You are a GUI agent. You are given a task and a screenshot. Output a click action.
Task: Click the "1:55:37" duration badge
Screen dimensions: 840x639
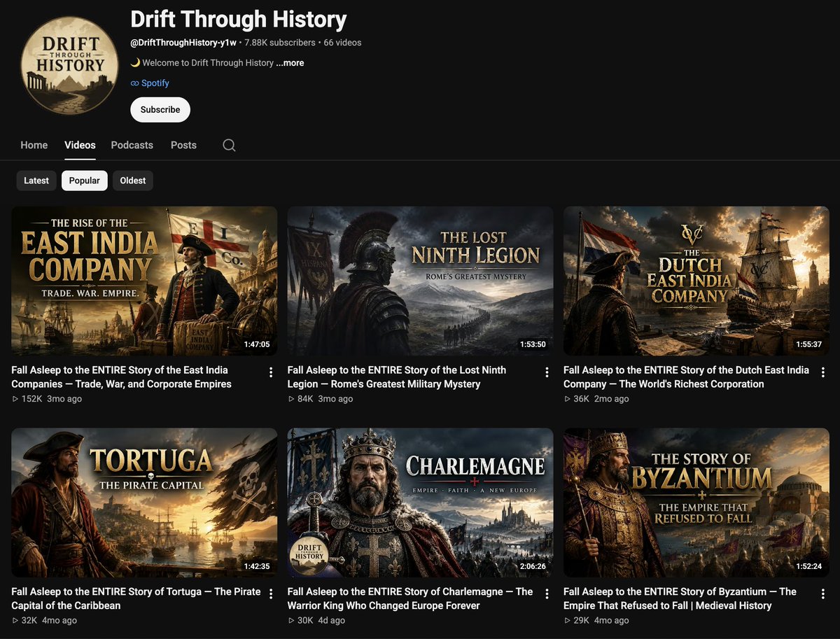pos(808,344)
